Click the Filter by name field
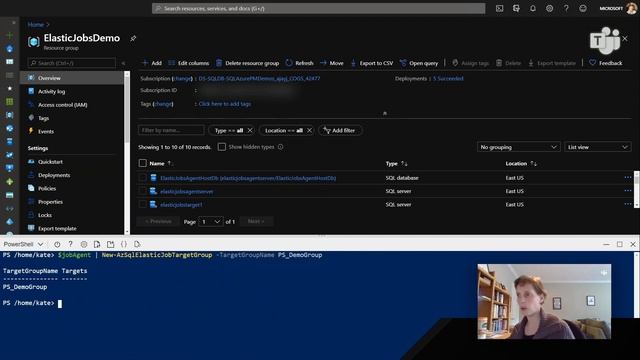640x360 pixels. pos(171,130)
